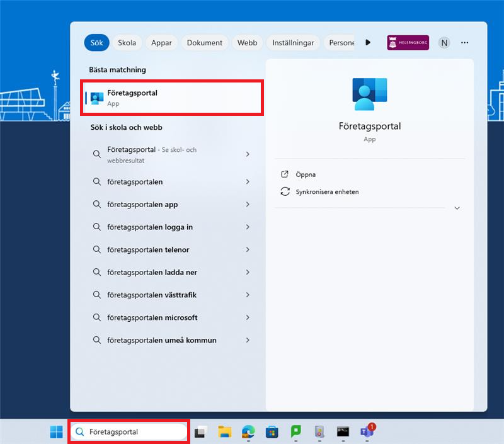Launch File Explorer from the taskbar
The height and width of the screenshot is (444, 504).
tap(225, 431)
